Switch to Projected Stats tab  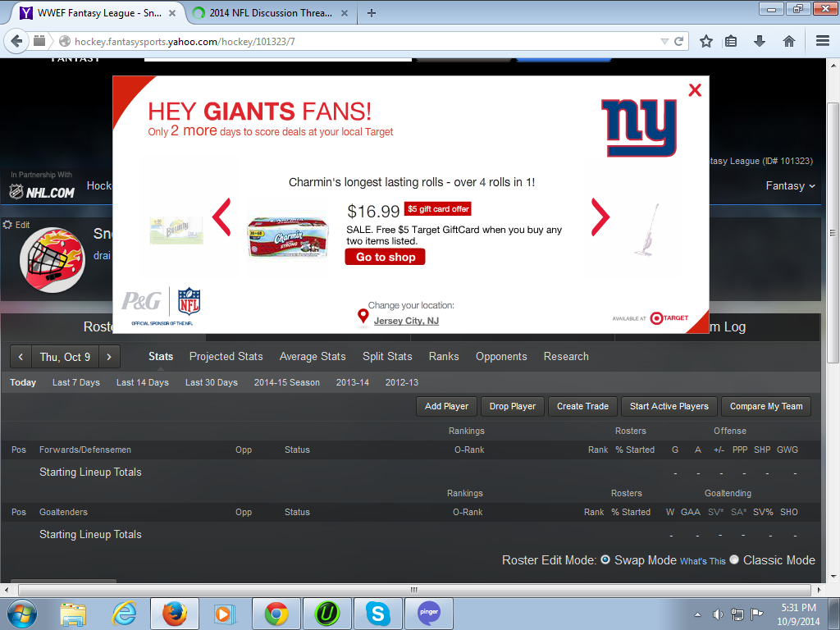226,357
